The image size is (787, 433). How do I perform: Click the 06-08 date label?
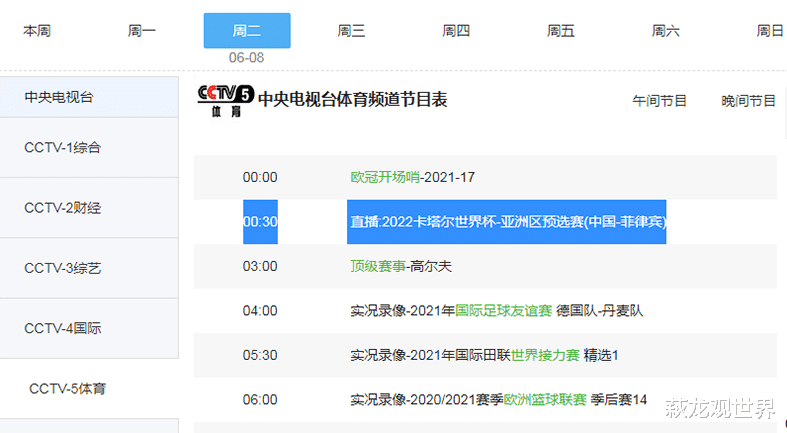pos(246,58)
